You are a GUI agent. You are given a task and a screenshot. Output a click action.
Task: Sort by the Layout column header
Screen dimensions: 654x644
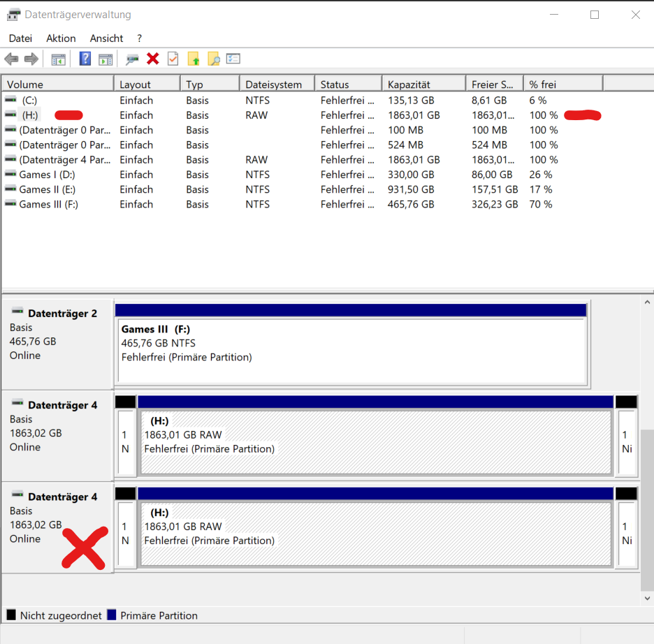tap(147, 85)
